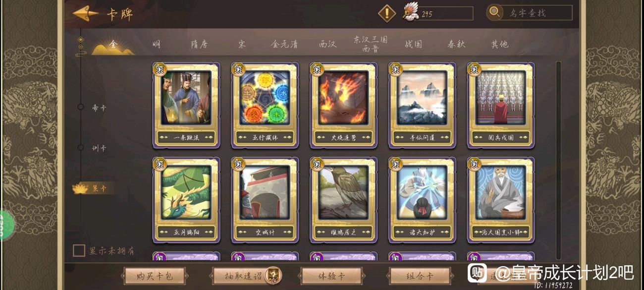Open the 体验卡 button
The height and width of the screenshot is (290, 644).
pyautogui.click(x=331, y=276)
